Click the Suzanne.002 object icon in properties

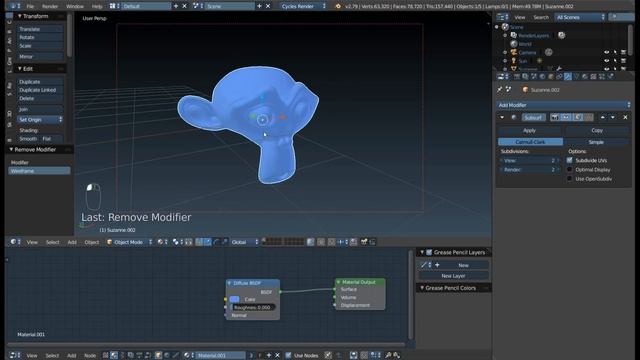click(525, 90)
